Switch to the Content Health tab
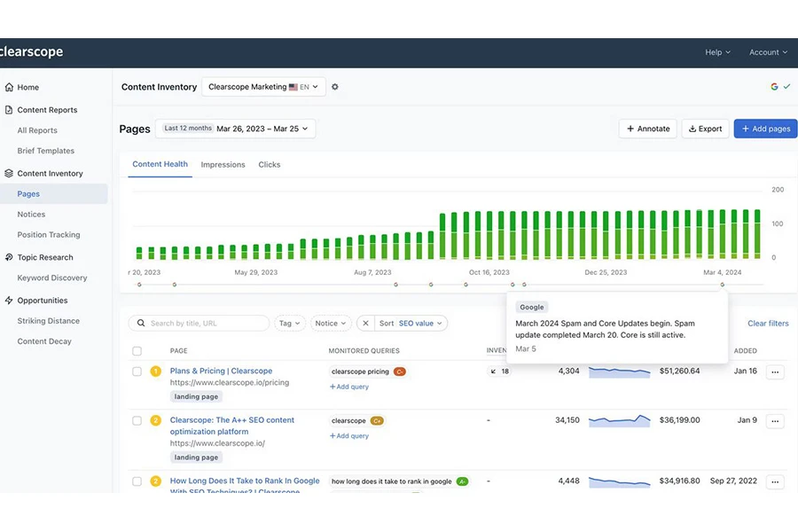Viewport: 798px width, 532px height. pos(160,164)
